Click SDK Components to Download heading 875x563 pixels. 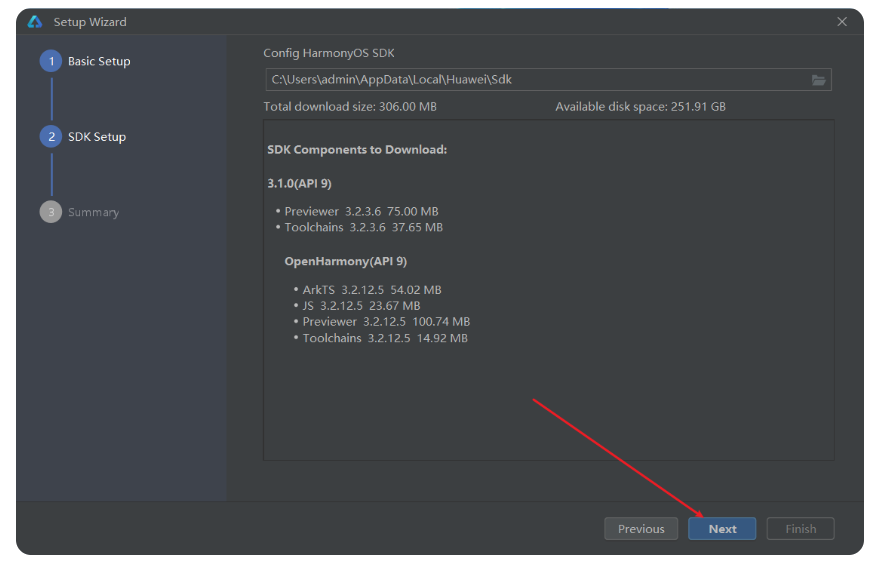[x=357, y=150]
